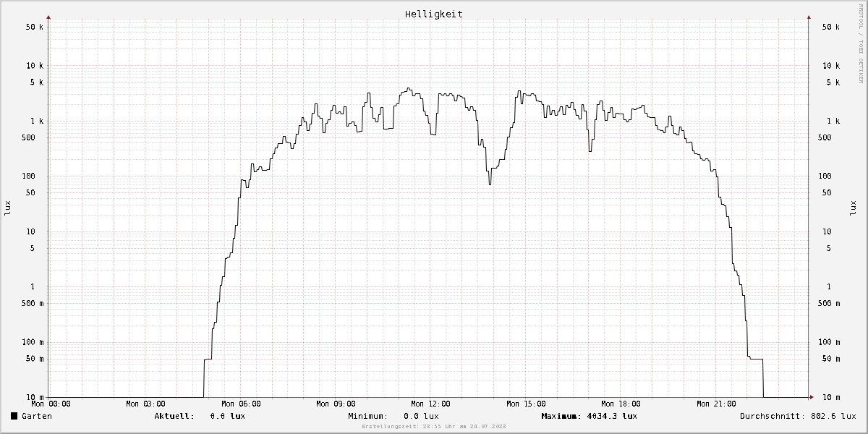The image size is (868, 434).
Task: Click the right vertical 'lux' axis title
Action: pyautogui.click(x=852, y=209)
